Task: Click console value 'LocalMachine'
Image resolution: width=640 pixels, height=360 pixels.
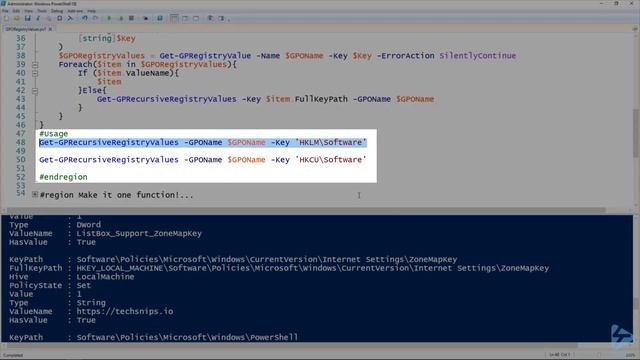Action: tap(105, 277)
